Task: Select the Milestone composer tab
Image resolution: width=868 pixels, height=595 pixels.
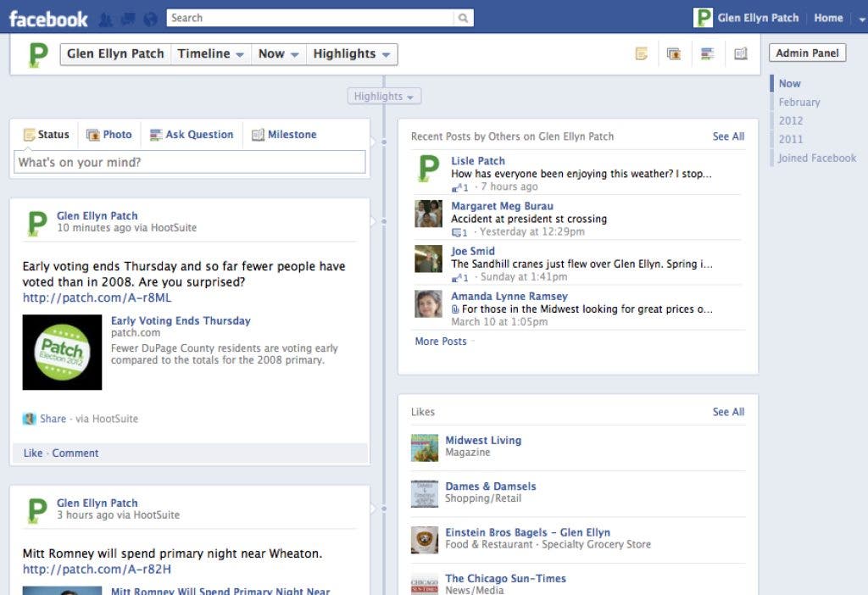Action: pos(284,135)
